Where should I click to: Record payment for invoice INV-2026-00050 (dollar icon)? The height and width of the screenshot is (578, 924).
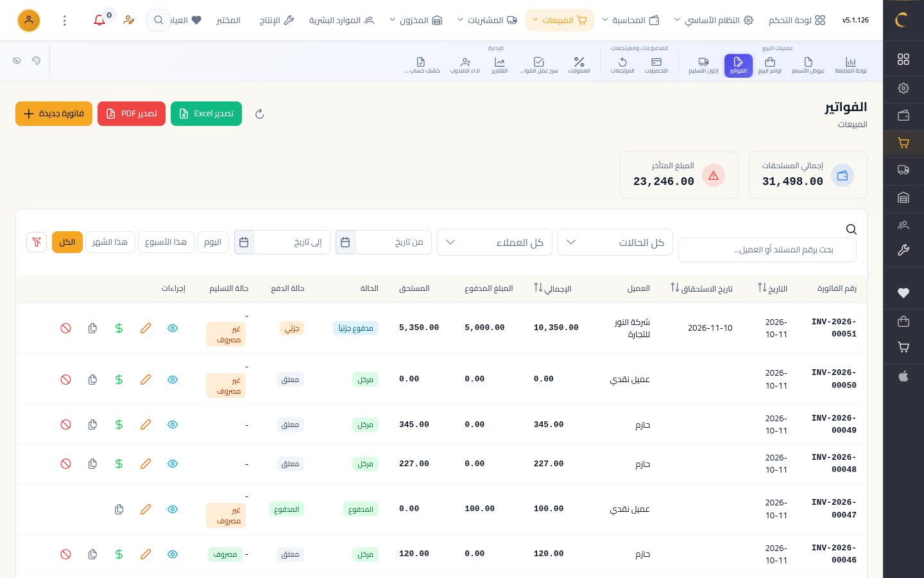point(119,380)
